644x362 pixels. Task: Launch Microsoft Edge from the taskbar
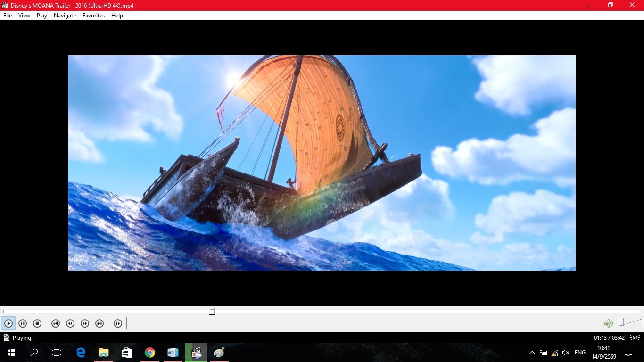[x=81, y=353]
